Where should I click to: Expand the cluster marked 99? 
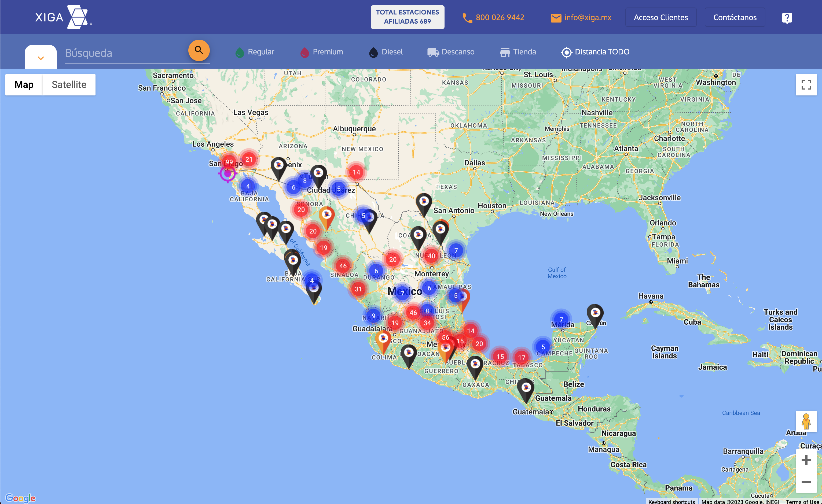(229, 162)
